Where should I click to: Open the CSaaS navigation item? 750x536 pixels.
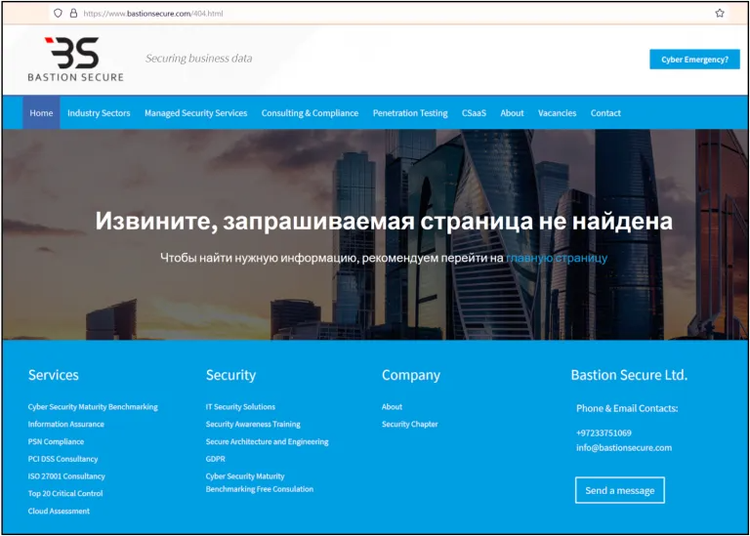click(x=474, y=113)
